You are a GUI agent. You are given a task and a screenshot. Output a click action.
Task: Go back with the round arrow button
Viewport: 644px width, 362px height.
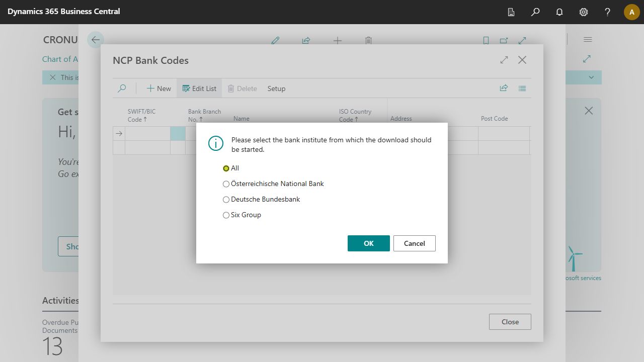[96, 40]
